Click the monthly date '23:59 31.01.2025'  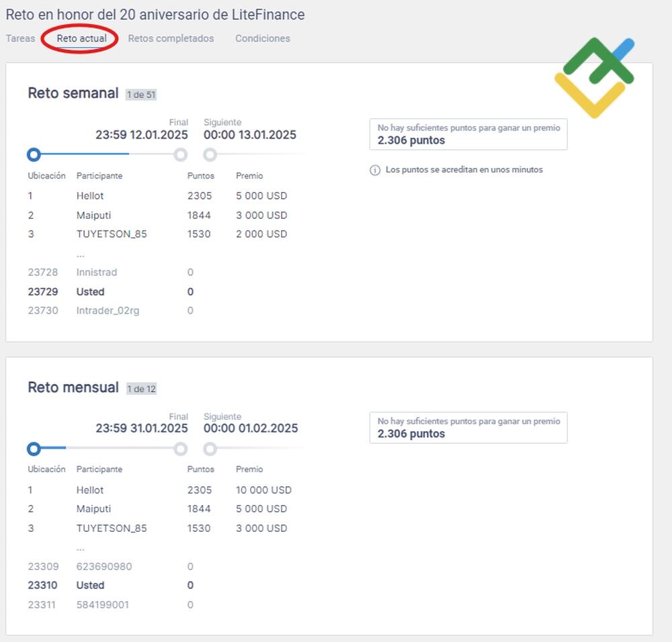click(141, 428)
